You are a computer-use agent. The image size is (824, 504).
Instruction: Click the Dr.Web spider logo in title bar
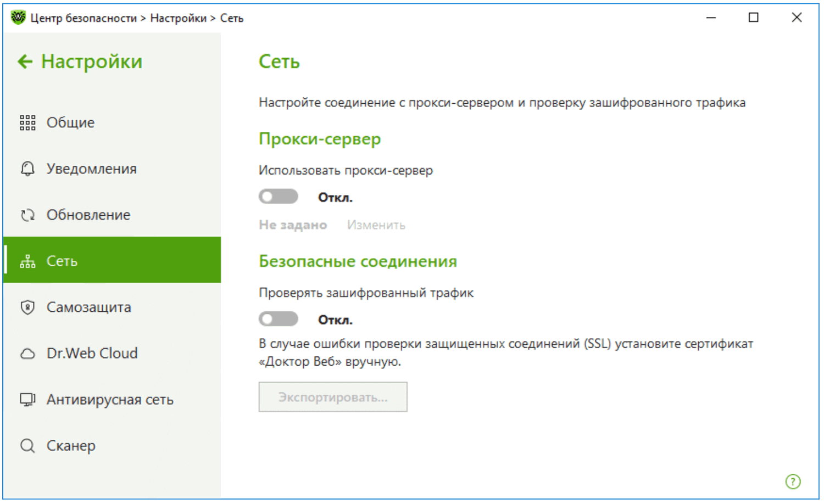18,18
